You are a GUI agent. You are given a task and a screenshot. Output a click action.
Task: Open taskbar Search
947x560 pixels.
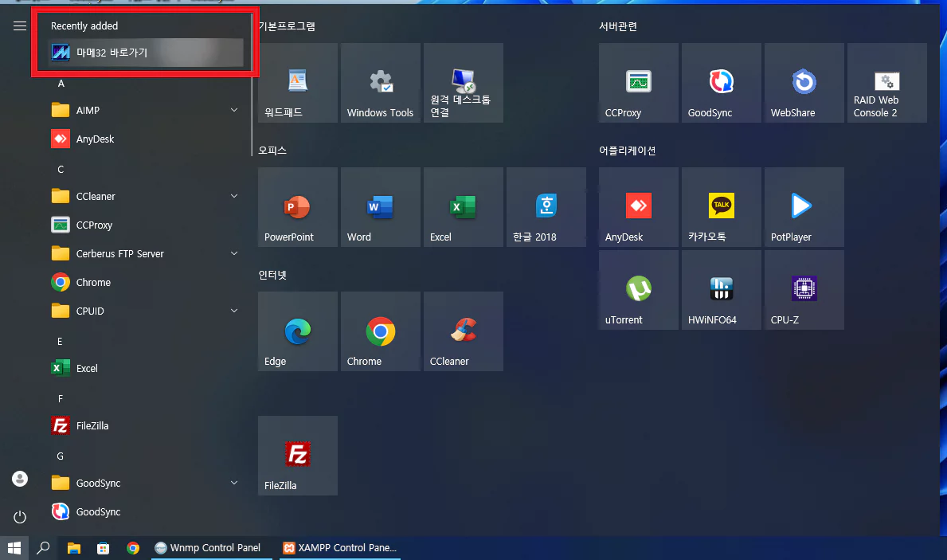[43, 548]
